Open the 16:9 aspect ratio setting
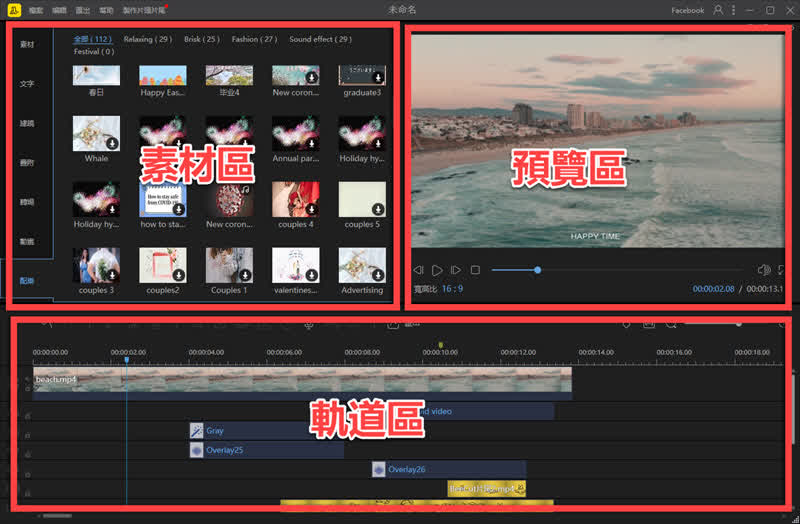Screen dimensions: 800x524 453,289
